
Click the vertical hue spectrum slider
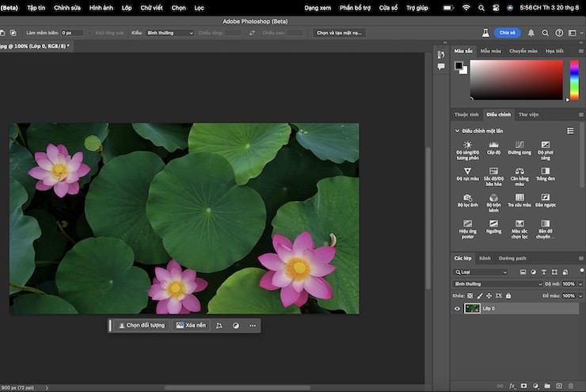574,81
